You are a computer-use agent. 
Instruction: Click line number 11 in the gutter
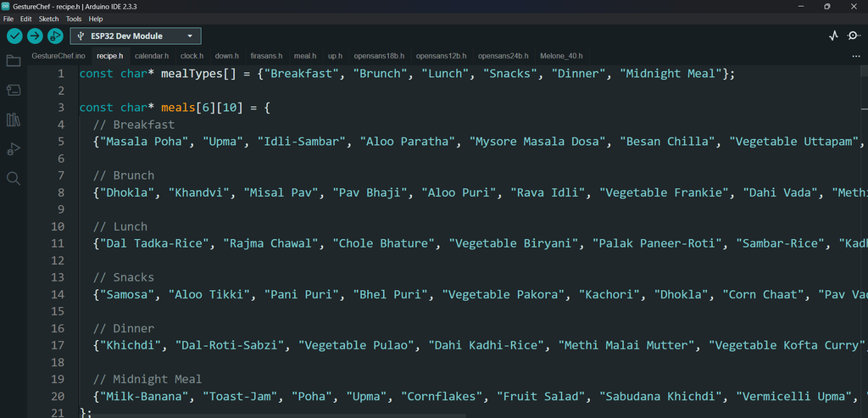57,243
